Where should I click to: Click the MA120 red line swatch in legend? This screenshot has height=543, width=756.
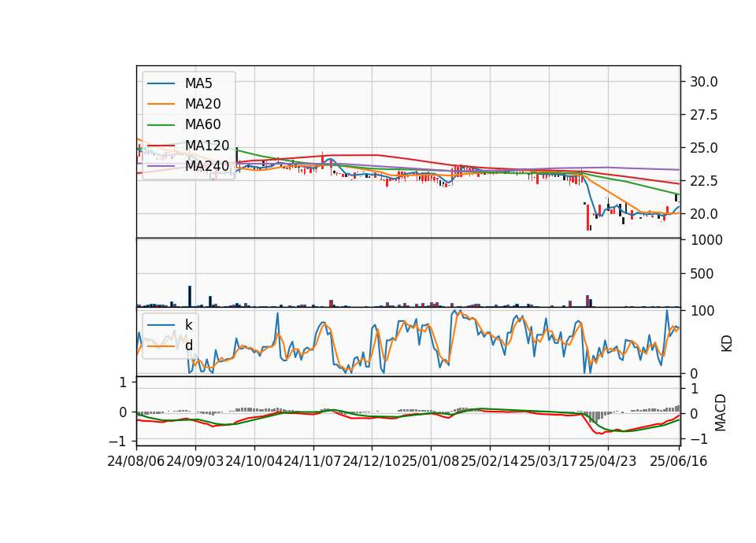[x=161, y=146]
